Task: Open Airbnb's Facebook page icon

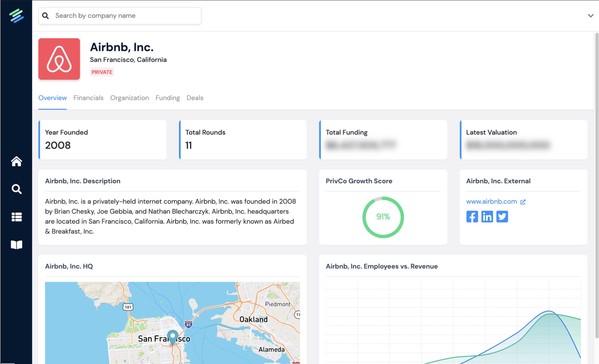Action: point(472,217)
